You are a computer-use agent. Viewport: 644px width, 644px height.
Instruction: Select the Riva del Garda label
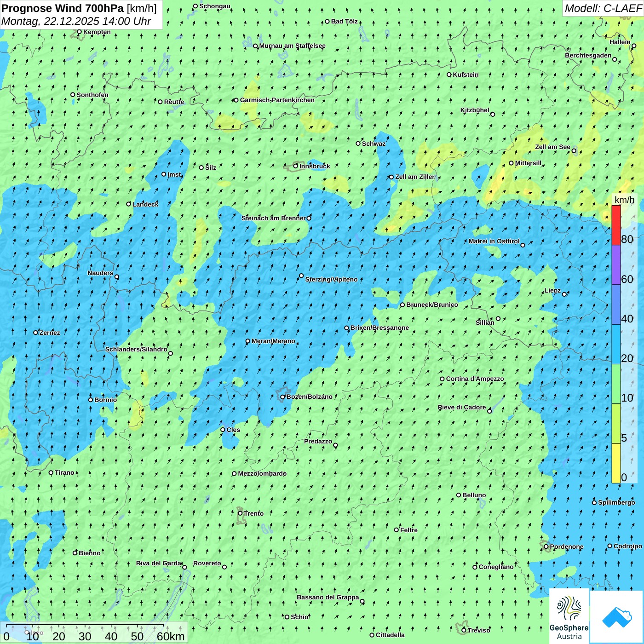159,563
